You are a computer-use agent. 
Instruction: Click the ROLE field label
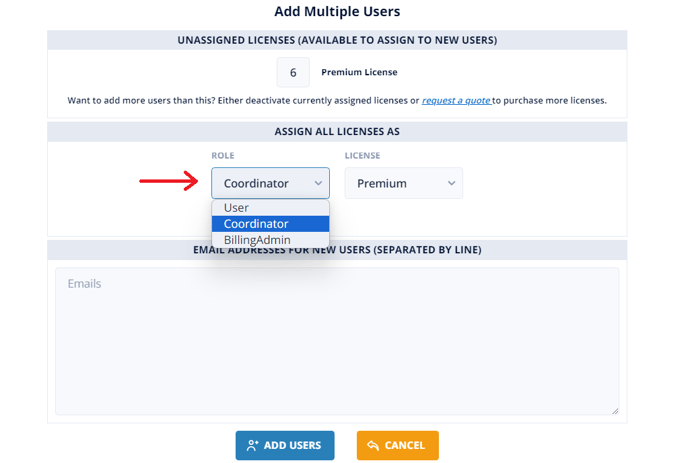pyautogui.click(x=223, y=155)
